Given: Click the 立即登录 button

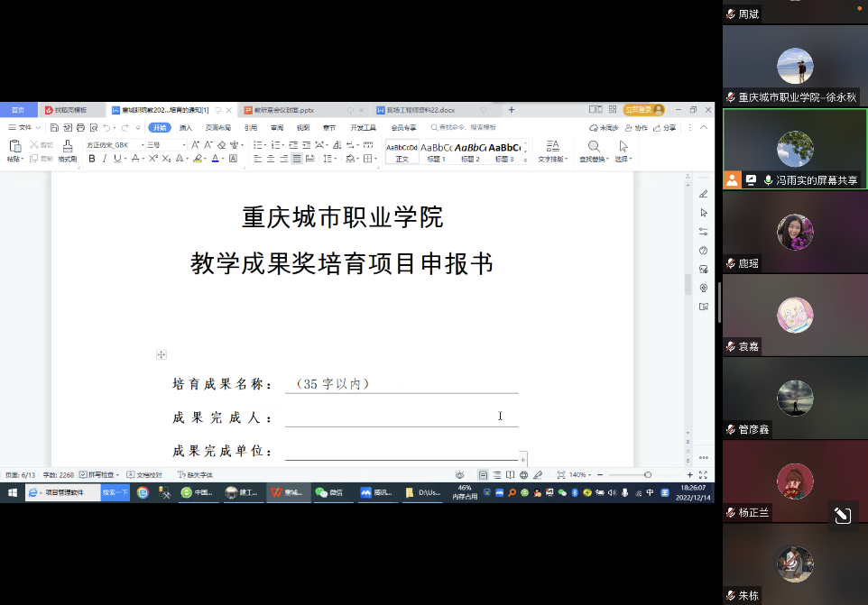Looking at the screenshot, I should click(x=640, y=108).
